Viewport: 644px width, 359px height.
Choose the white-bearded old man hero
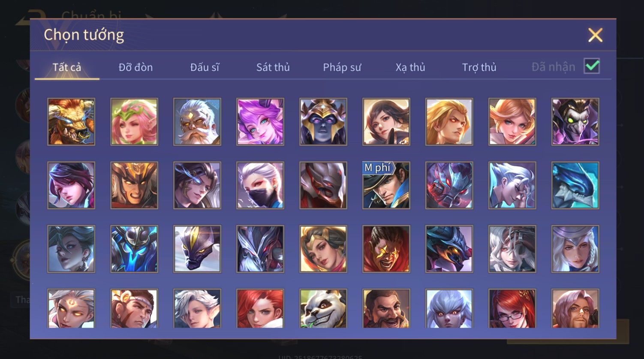[x=197, y=122]
